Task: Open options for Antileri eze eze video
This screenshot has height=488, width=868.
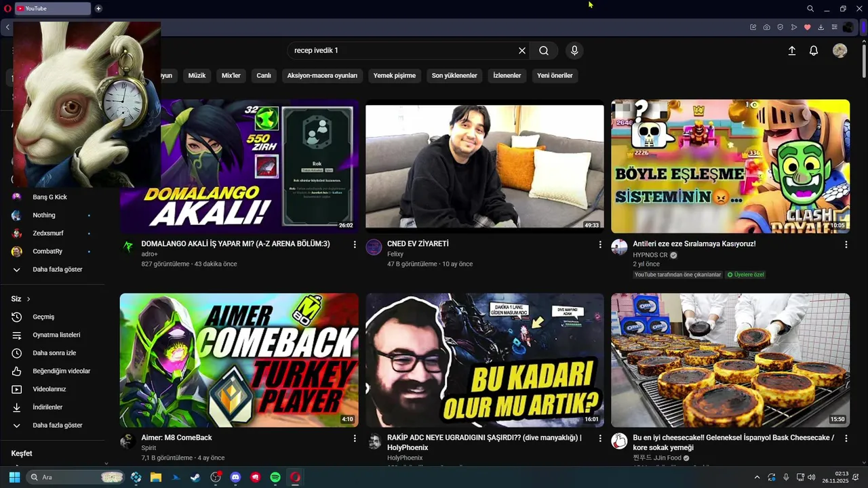Action: click(x=846, y=245)
